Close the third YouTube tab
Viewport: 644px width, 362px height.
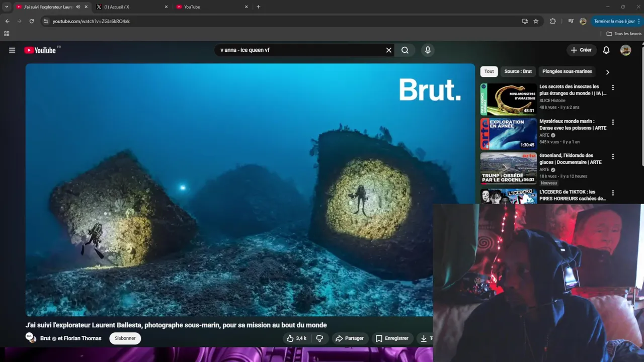point(247,7)
